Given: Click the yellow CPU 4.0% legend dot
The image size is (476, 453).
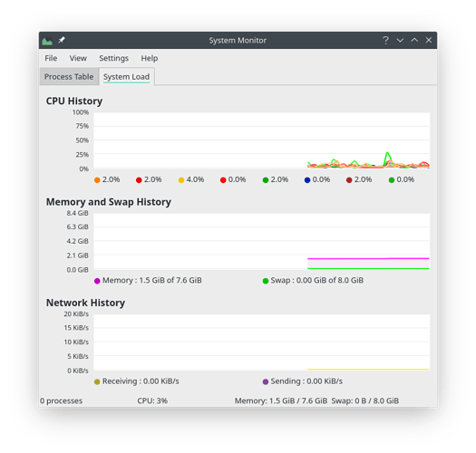Looking at the screenshot, I should (181, 180).
